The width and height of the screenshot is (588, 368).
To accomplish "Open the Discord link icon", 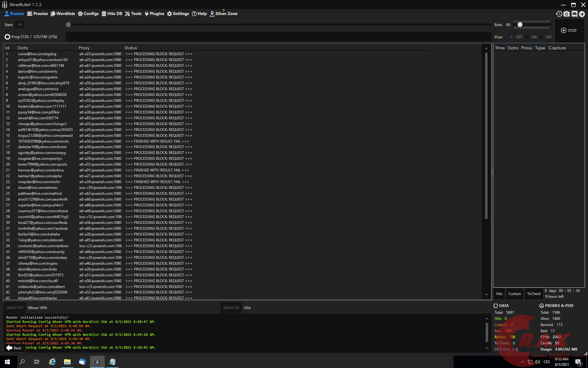I will [x=574, y=14].
